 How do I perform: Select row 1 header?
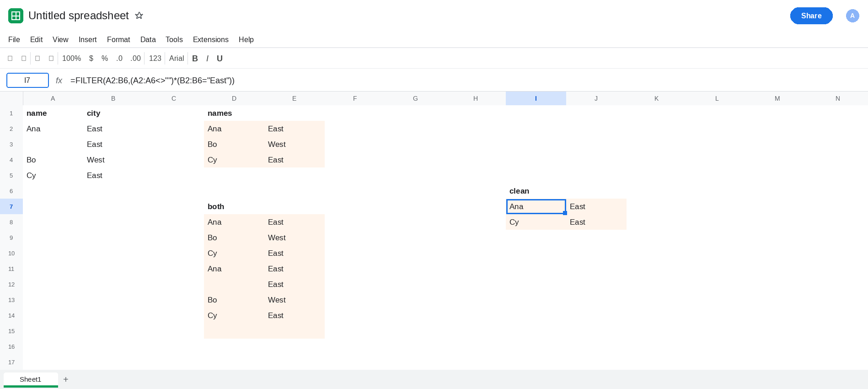tap(11, 113)
